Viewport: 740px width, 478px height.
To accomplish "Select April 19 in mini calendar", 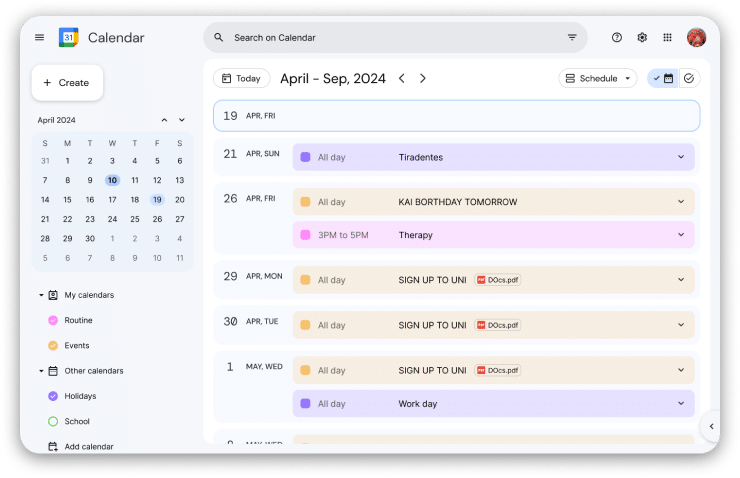I will 157,200.
